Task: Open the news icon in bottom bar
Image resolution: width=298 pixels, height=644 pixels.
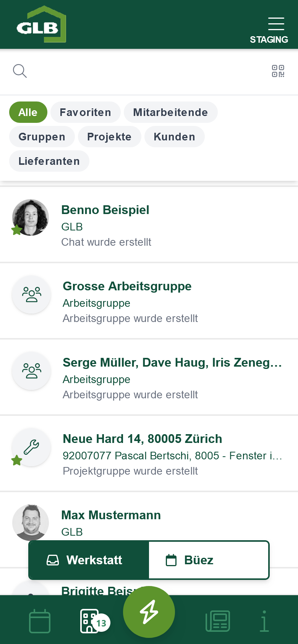Action: [218, 621]
